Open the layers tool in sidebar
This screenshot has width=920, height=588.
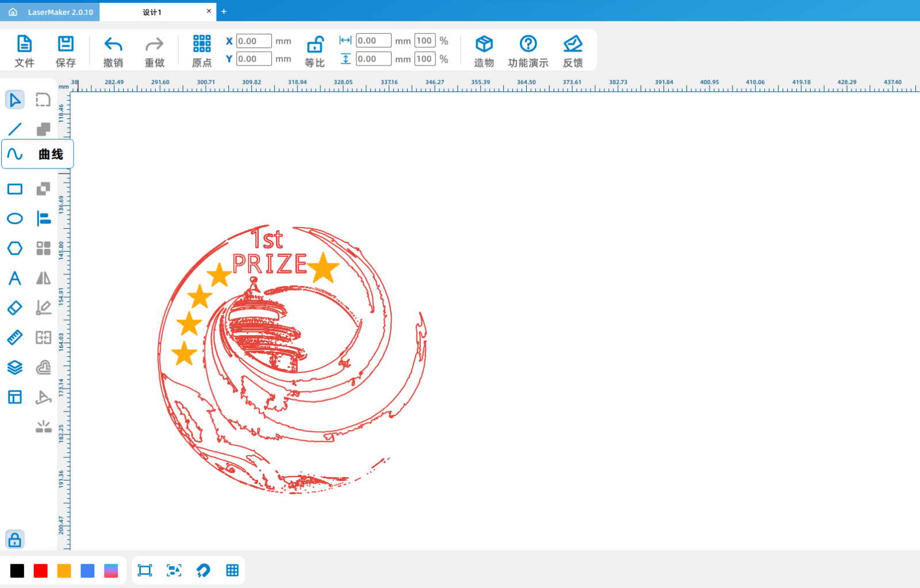point(15,367)
